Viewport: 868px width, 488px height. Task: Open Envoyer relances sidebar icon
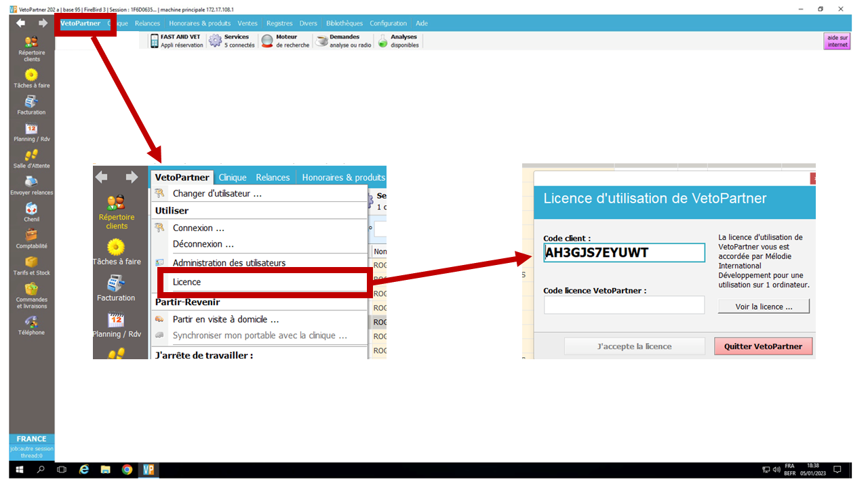pyautogui.click(x=31, y=186)
